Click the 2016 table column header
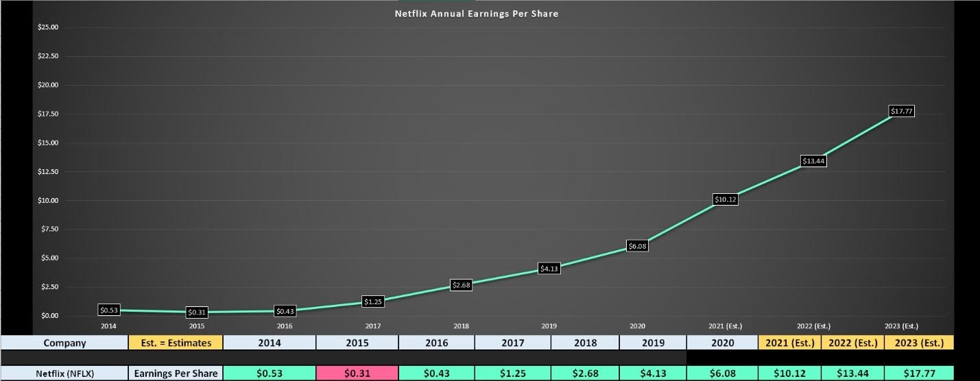This screenshot has width=980, height=381. [436, 343]
